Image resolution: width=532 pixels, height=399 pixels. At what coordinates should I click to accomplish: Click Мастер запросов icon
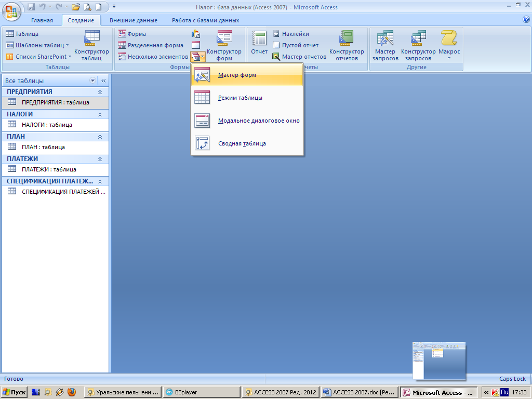tap(385, 46)
